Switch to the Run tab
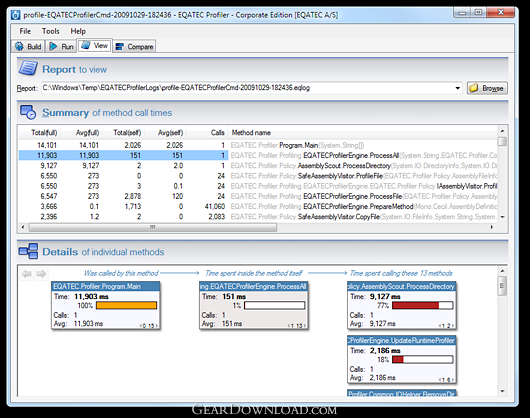Image resolution: width=530 pixels, height=418 pixels. click(61, 46)
